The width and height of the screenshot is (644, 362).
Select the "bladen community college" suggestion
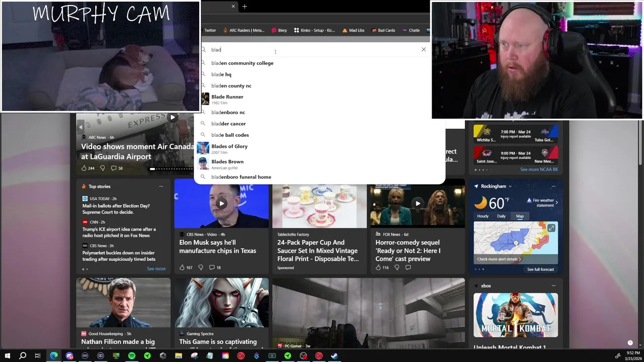[242, 63]
